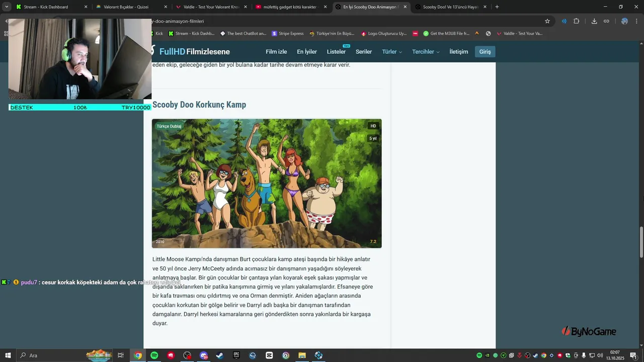Image resolution: width=644 pixels, height=362 pixels.
Task: Open File Explorer from the taskbar
Action: pyautogui.click(x=302, y=355)
